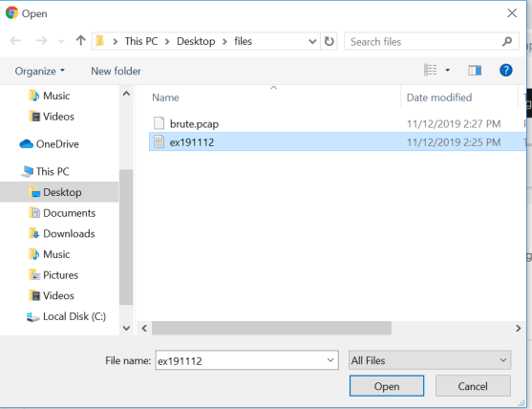The width and height of the screenshot is (532, 409).
Task: Open OneDrive in the navigation pane
Action: point(50,144)
